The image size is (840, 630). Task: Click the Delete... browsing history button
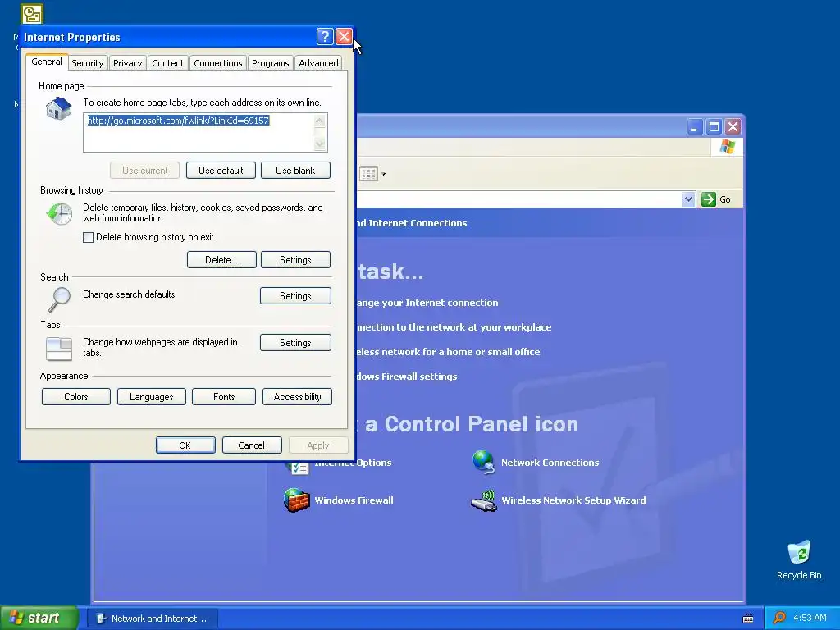coord(221,260)
